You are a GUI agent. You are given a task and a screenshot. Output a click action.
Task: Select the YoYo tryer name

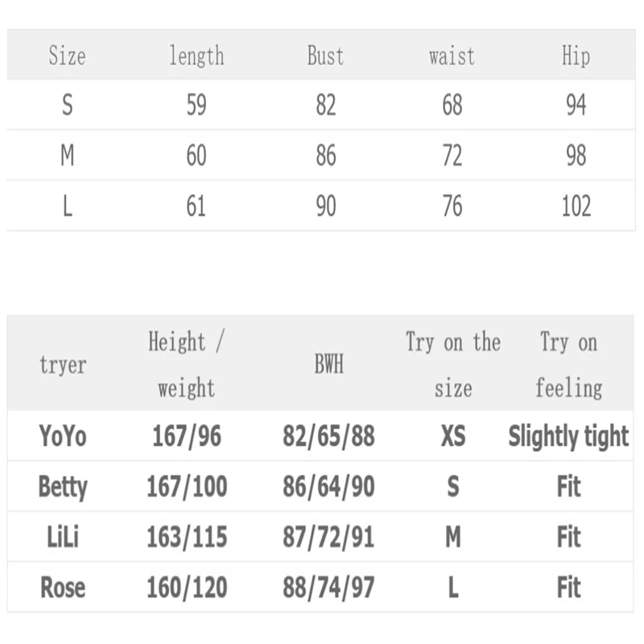tap(63, 436)
